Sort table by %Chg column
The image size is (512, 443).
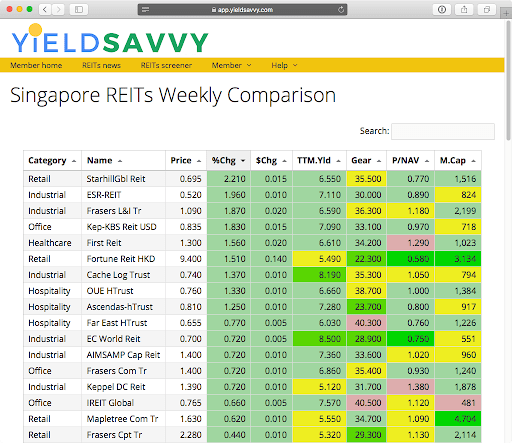(229, 161)
